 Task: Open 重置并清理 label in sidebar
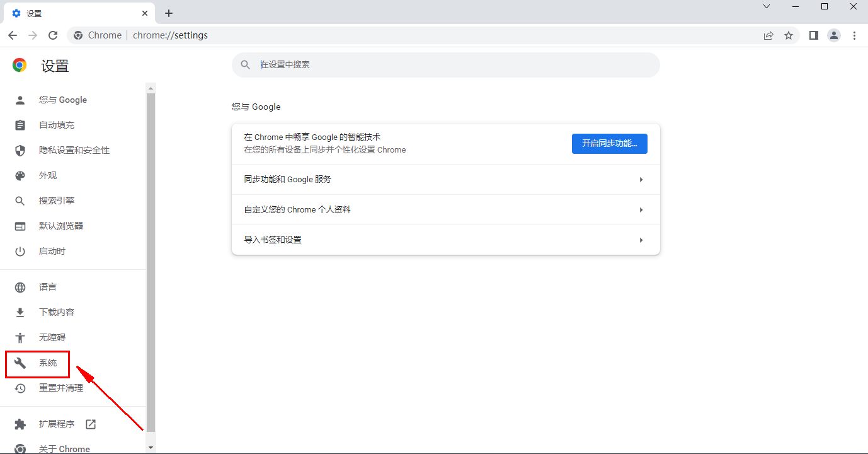61,388
